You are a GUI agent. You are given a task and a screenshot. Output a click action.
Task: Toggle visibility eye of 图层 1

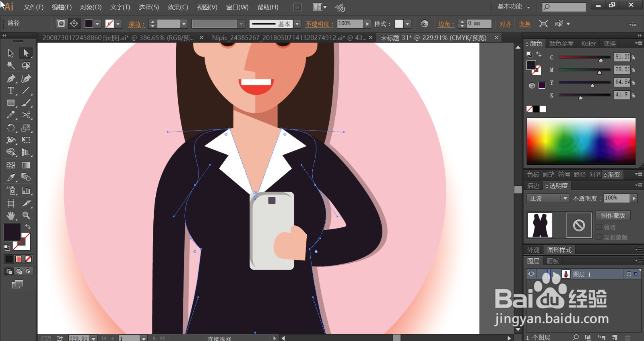pyautogui.click(x=531, y=274)
